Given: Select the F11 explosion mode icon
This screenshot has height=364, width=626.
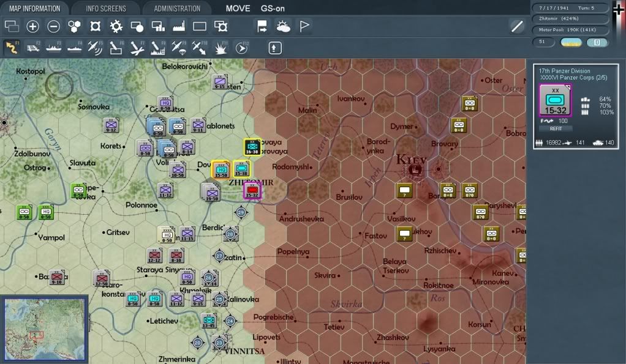Looking at the screenshot, I should (x=221, y=48).
